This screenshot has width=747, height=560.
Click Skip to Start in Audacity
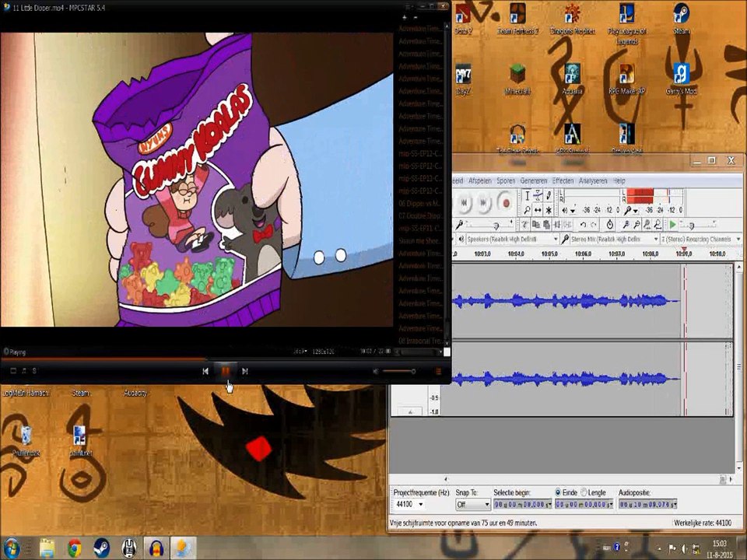click(x=464, y=203)
